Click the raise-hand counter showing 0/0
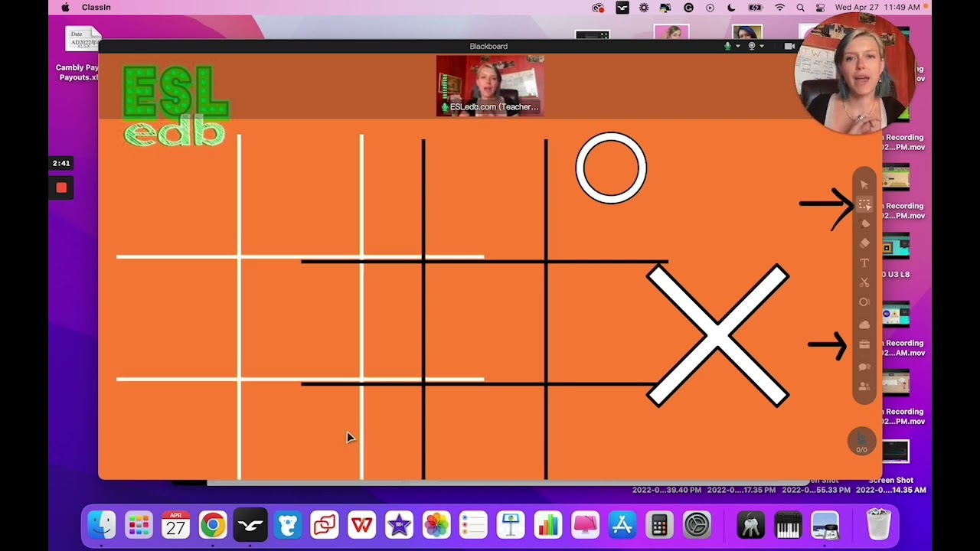The height and width of the screenshot is (551, 980). tap(861, 442)
